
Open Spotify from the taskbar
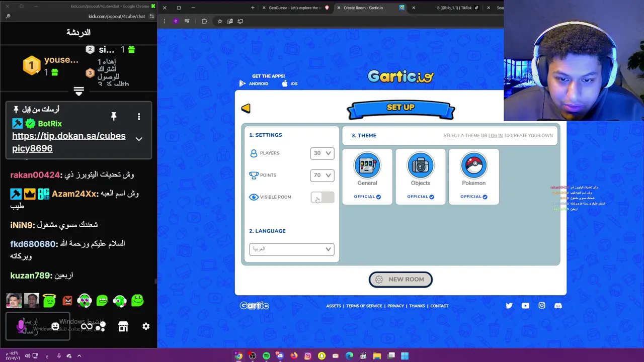click(266, 356)
